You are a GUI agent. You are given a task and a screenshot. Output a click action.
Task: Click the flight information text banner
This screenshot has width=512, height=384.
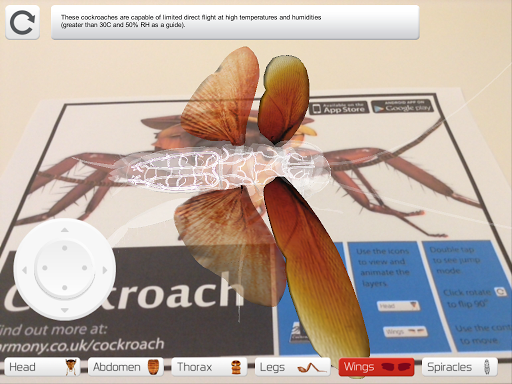coord(235,22)
